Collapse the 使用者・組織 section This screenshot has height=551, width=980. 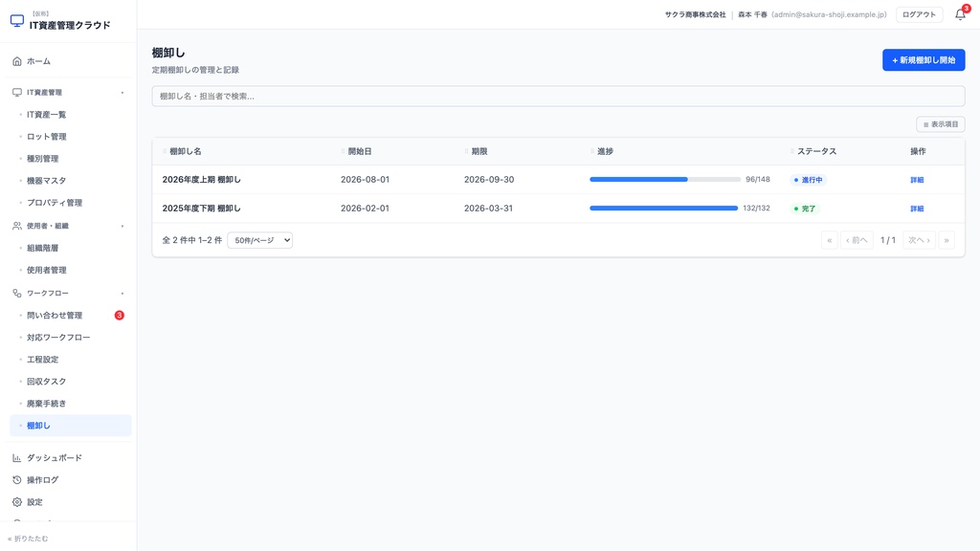pyautogui.click(x=122, y=226)
